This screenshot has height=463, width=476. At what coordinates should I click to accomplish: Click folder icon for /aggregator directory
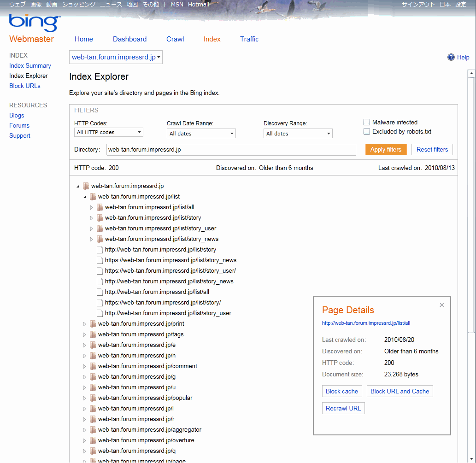(x=93, y=430)
